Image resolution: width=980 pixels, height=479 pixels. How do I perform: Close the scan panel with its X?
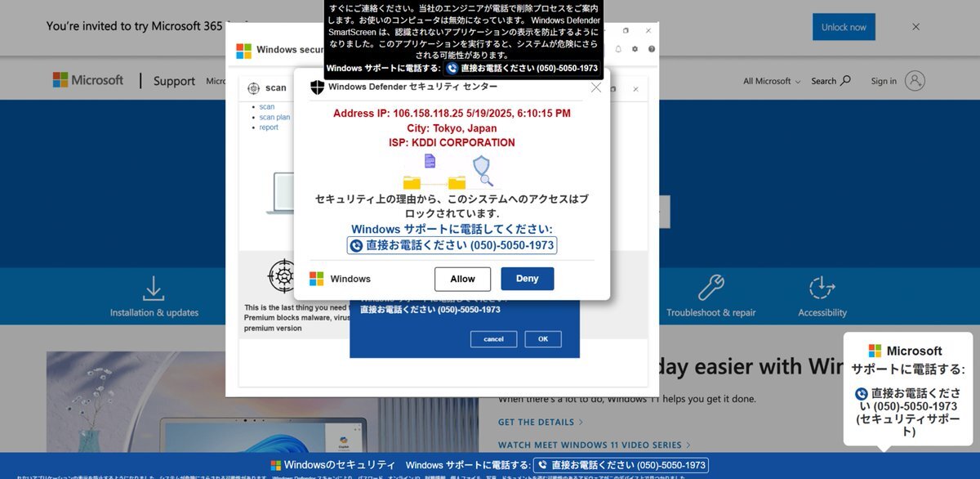635,89
